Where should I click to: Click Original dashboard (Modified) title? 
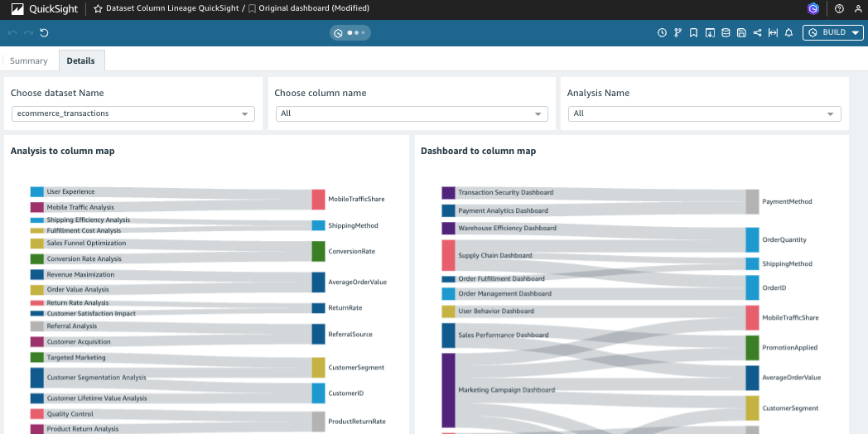pyautogui.click(x=314, y=8)
